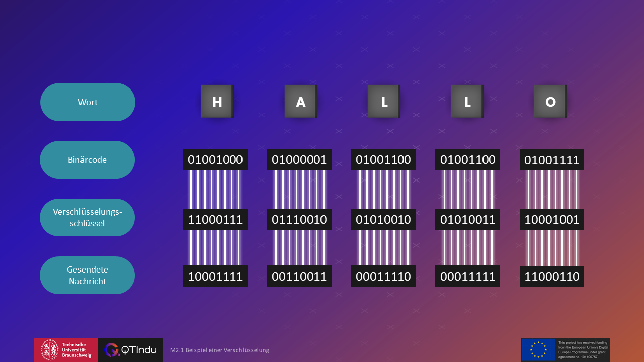The width and height of the screenshot is (644, 362).
Task: Select the Binärcode label button
Action: [87, 160]
